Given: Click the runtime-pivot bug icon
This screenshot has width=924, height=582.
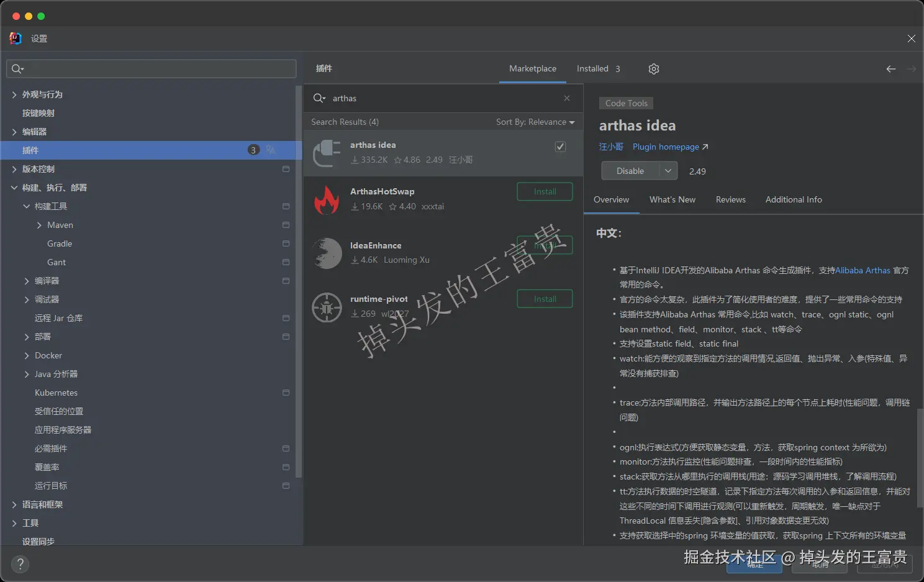Looking at the screenshot, I should (x=327, y=307).
